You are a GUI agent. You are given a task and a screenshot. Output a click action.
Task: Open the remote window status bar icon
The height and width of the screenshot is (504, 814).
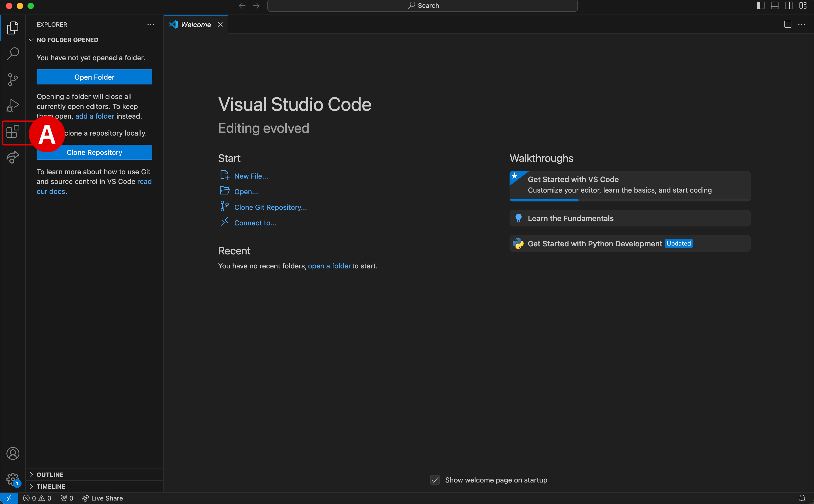[9, 498]
